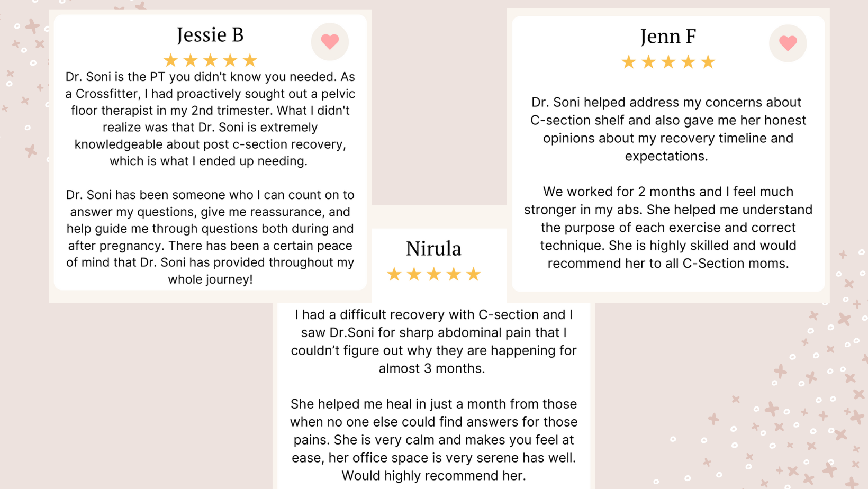
Task: Click the heart icon on Jenn F's review
Action: click(x=788, y=43)
